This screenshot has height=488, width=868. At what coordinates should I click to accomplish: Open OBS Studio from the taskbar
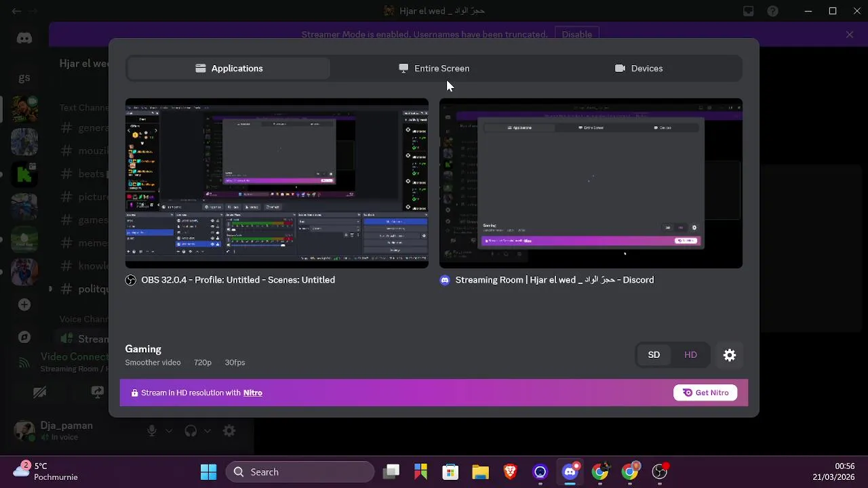coord(660,472)
